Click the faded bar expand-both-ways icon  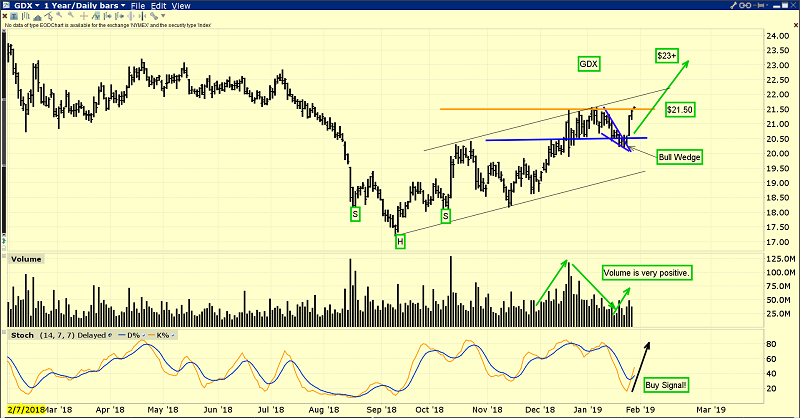coord(131,16)
